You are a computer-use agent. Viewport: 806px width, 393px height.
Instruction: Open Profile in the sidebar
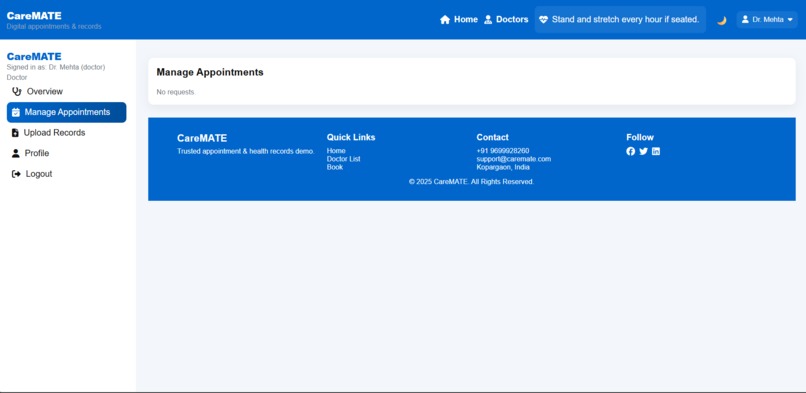[x=66, y=153]
